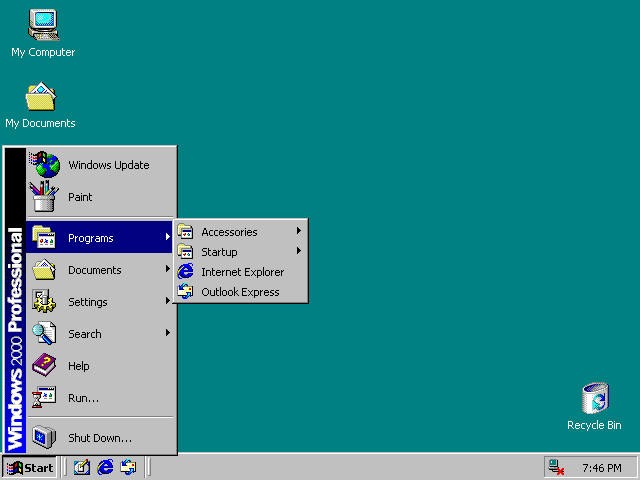The width and height of the screenshot is (640, 480).
Task: Open Outlook Express from the Programs submenu
Action: click(x=240, y=292)
